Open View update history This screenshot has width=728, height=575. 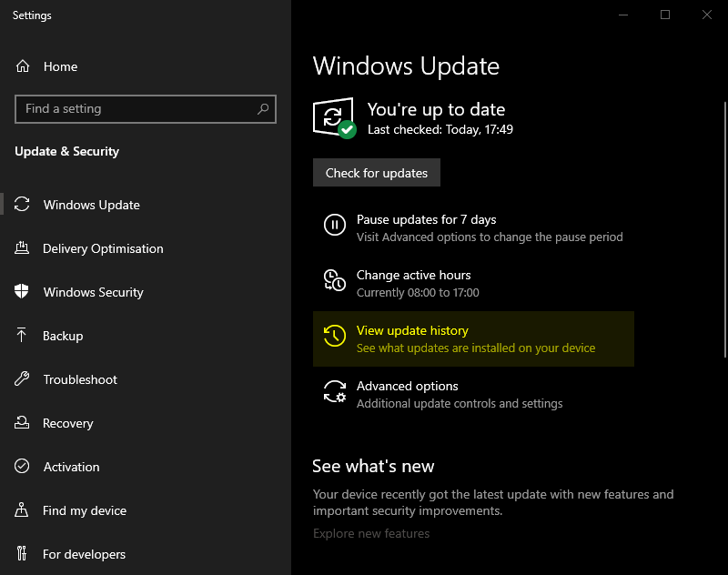473,338
